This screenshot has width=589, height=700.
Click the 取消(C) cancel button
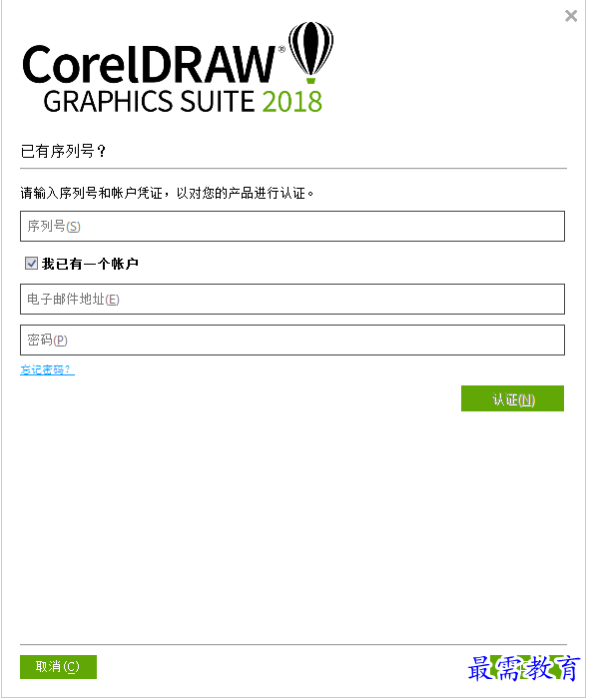coord(58,666)
